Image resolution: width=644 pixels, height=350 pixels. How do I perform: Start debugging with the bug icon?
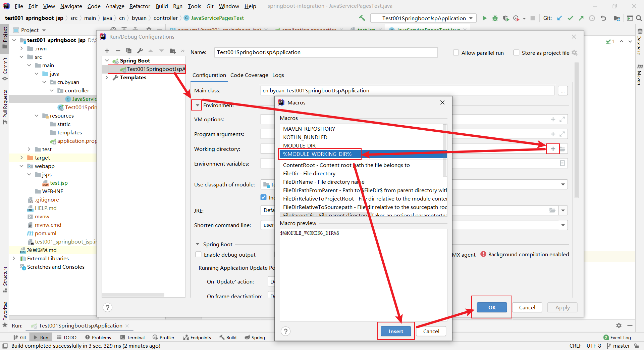pos(495,18)
